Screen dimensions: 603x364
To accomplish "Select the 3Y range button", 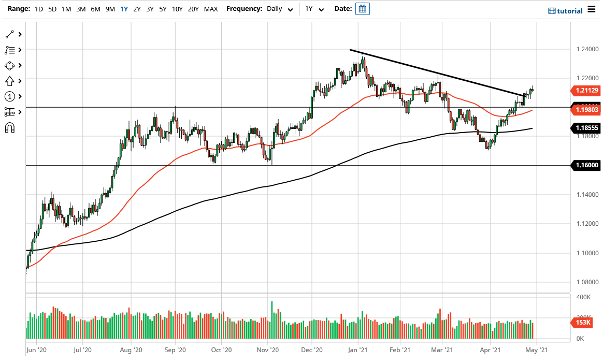I will pos(149,9).
